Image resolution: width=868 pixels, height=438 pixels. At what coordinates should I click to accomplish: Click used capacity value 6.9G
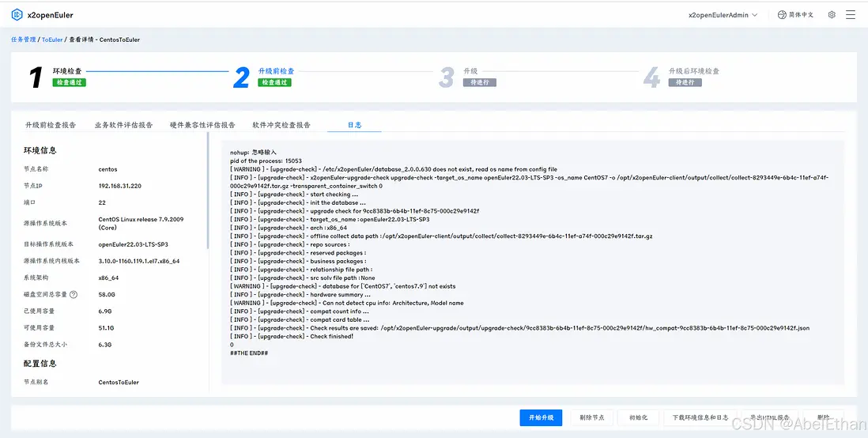105,312
